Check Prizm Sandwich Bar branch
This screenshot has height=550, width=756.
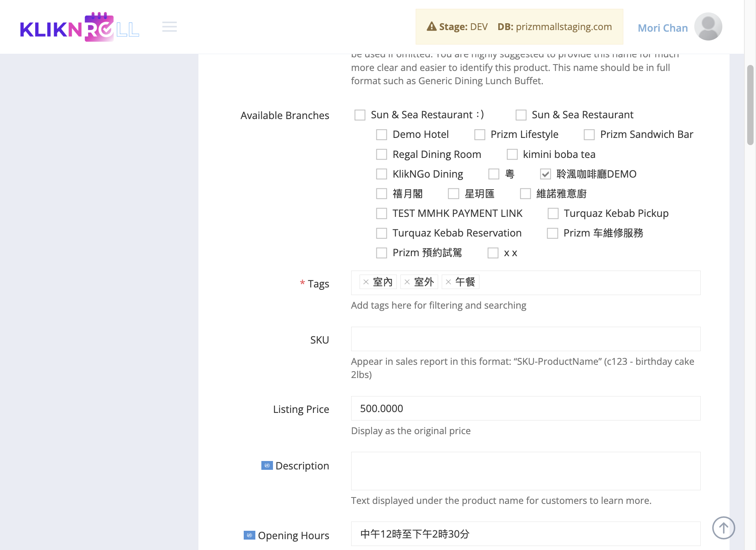click(x=589, y=135)
